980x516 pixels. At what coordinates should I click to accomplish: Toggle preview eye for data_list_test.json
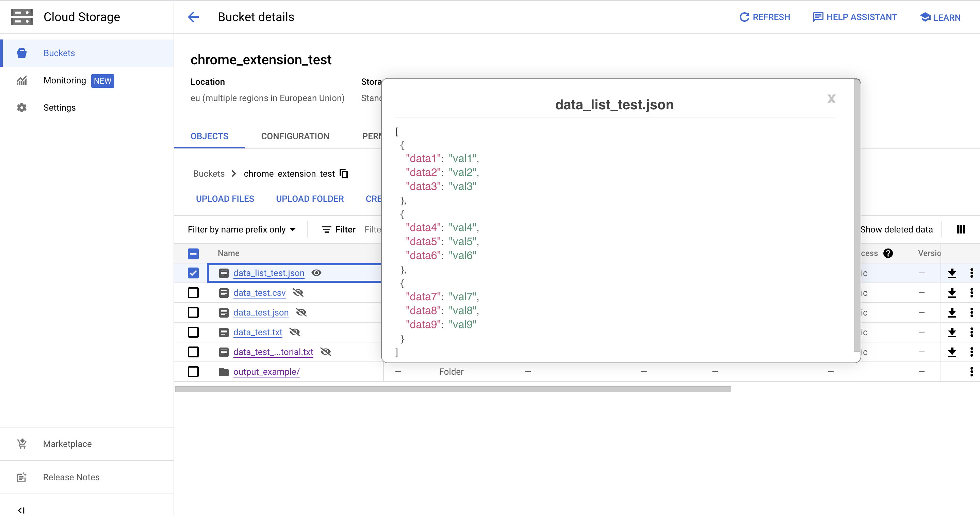tap(316, 273)
